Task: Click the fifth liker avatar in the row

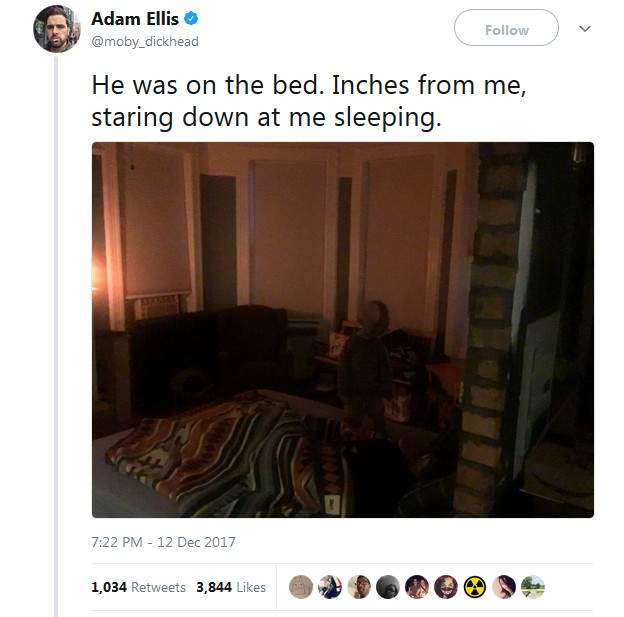Action: pyautogui.click(x=417, y=587)
